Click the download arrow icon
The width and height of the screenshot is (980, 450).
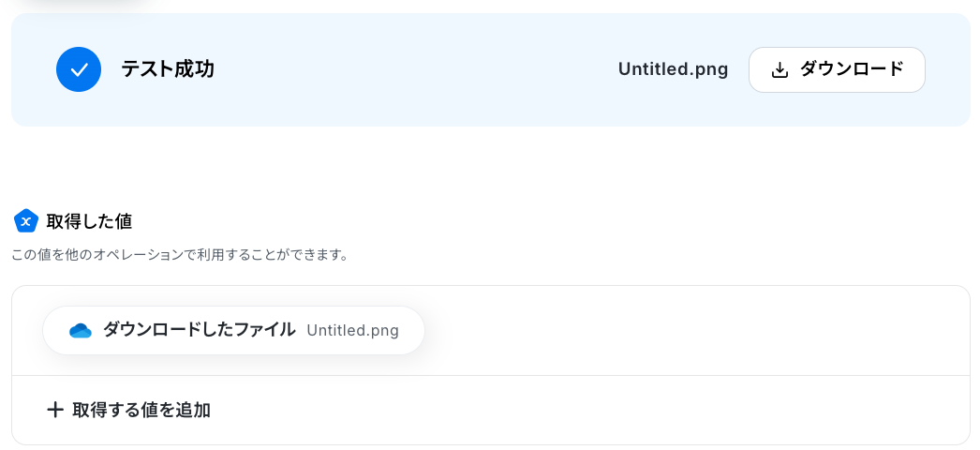(x=780, y=70)
